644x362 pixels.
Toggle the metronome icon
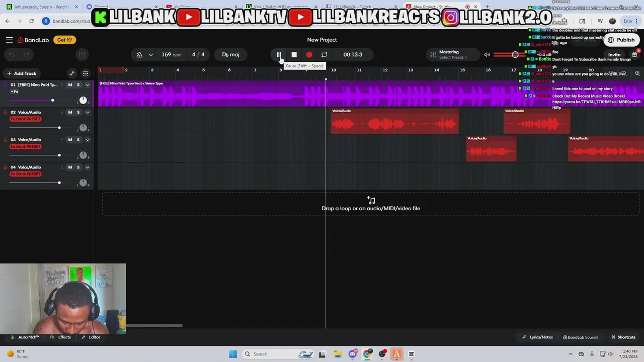(139, 55)
